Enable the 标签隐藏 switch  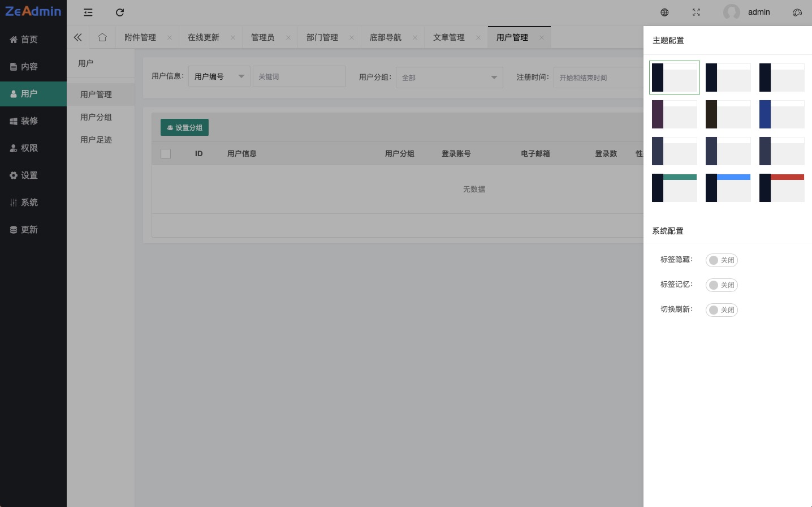[722, 260]
